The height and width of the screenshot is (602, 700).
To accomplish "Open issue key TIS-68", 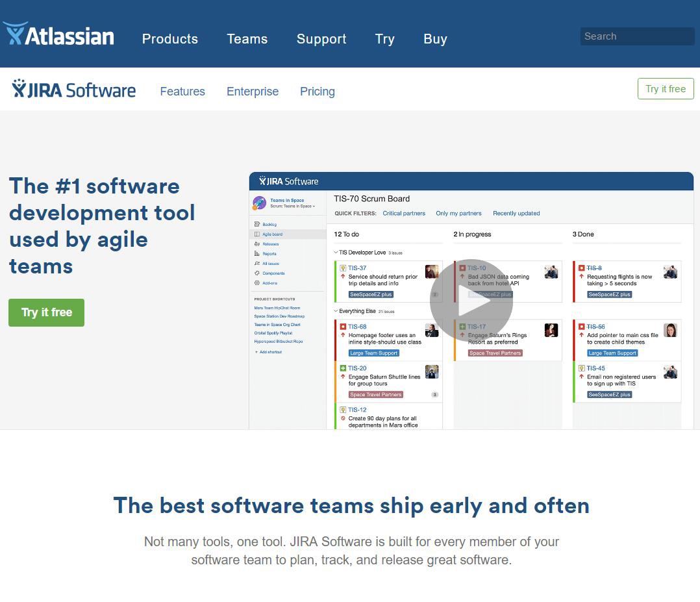I will pyautogui.click(x=357, y=327).
